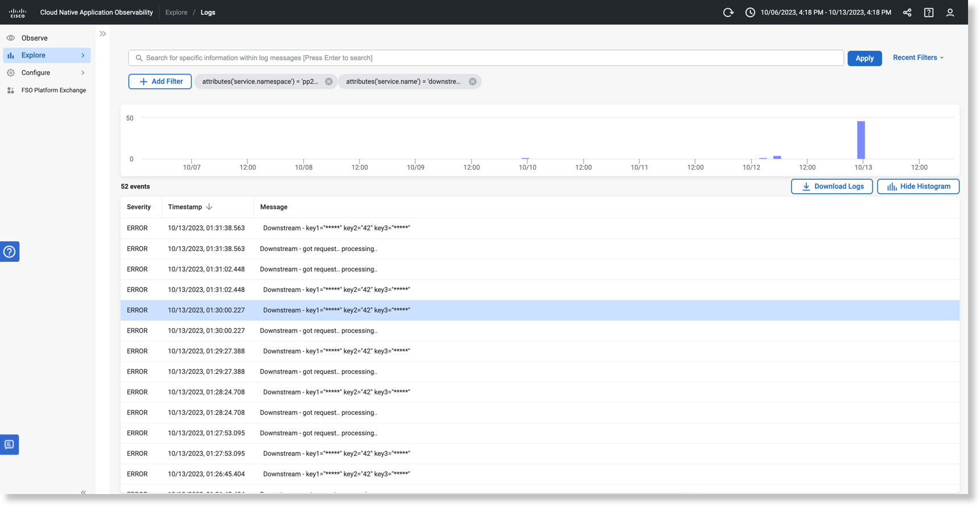Select row 01:26:45.404 with key1 message
Image resolution: width=980 pixels, height=506 pixels.
540,474
